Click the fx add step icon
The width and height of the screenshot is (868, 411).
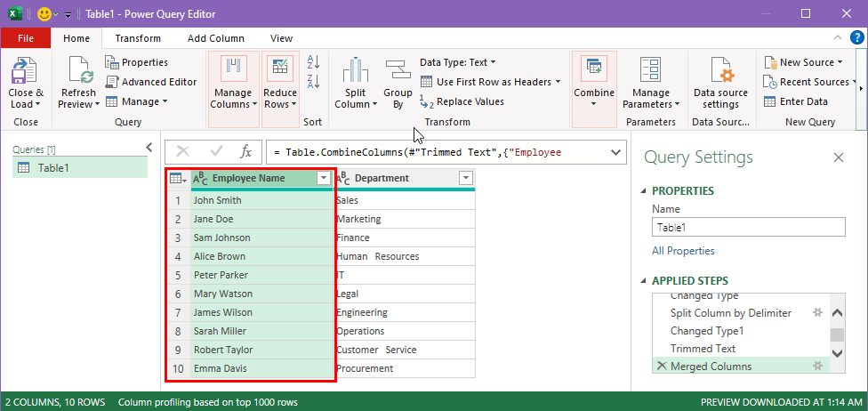[x=245, y=152]
